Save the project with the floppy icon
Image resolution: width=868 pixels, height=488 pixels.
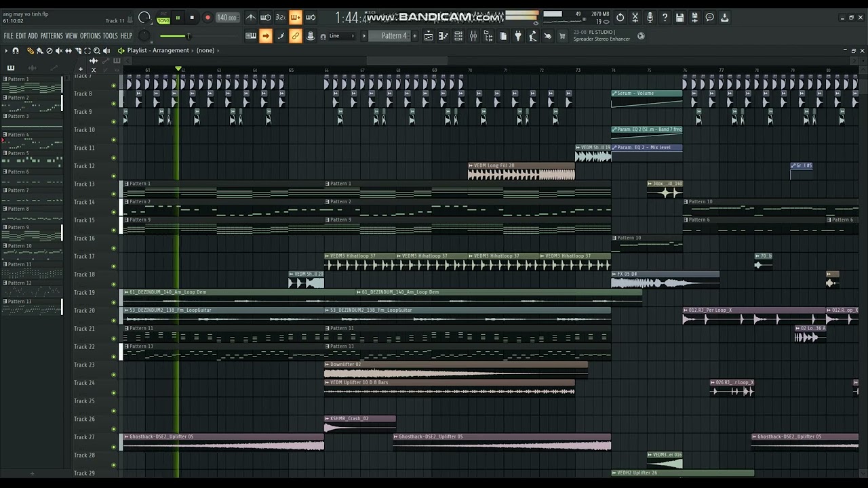679,18
